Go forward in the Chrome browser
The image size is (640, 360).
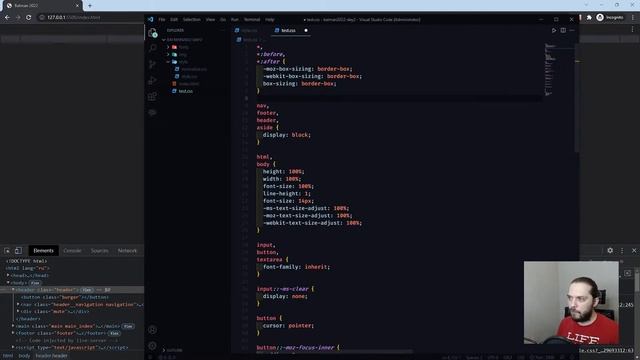coord(18,18)
